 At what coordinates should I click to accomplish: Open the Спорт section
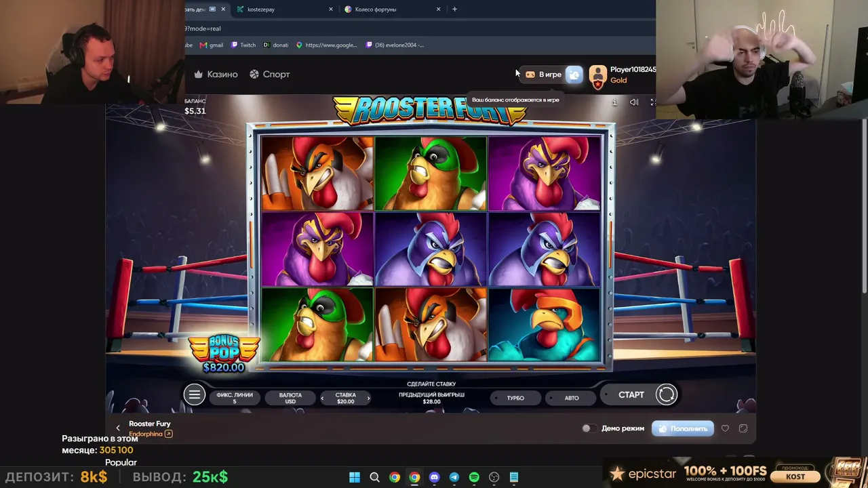point(270,75)
